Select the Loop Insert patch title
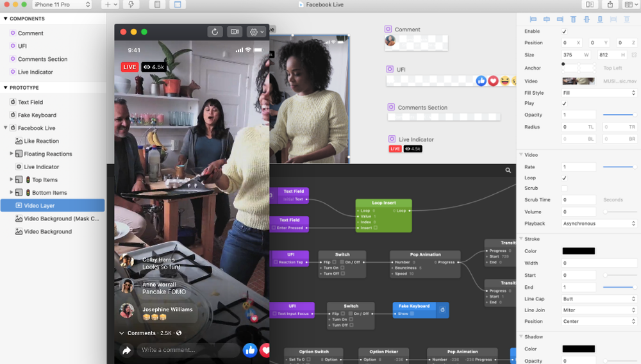The height and width of the screenshot is (364, 641). coord(384,203)
